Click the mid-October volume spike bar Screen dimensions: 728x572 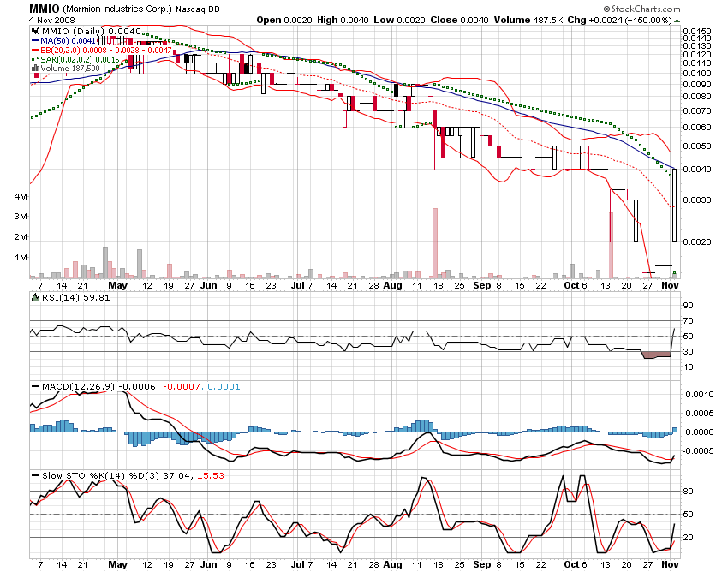[612, 245]
